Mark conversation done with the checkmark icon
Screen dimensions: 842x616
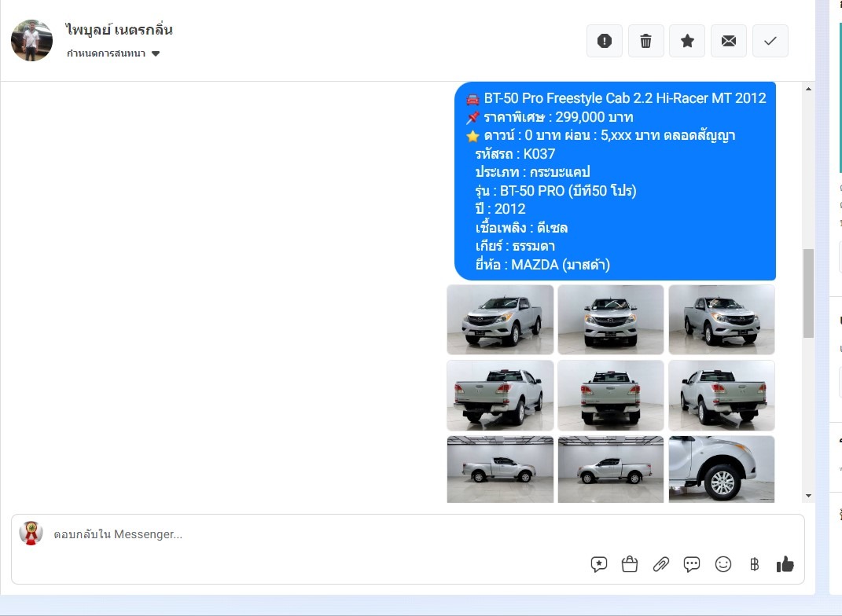pyautogui.click(x=770, y=41)
